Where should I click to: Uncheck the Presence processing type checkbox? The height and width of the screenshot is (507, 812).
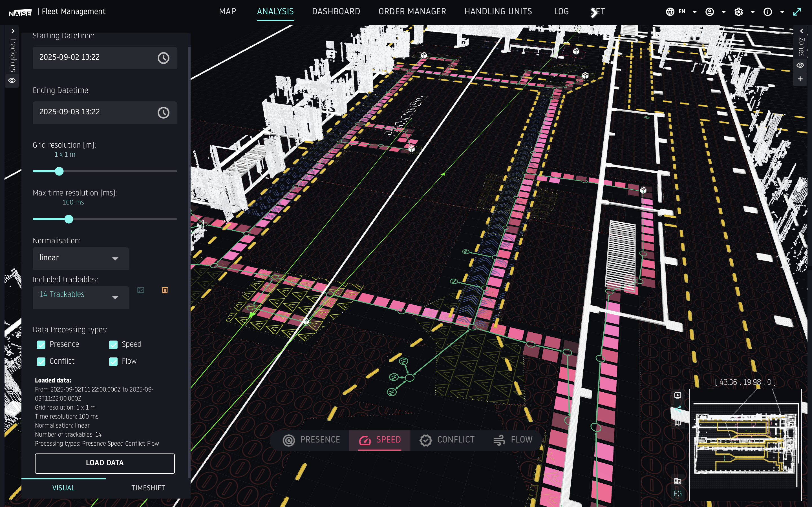pyautogui.click(x=41, y=345)
